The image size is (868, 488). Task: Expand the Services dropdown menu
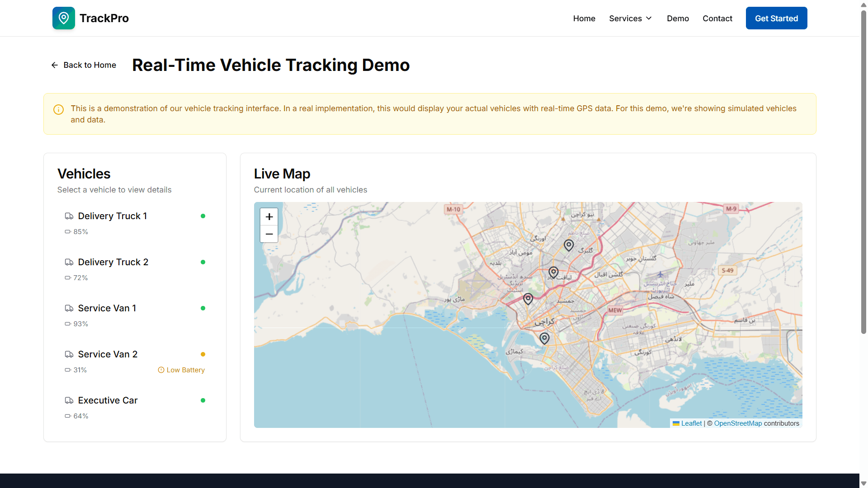pyautogui.click(x=631, y=19)
